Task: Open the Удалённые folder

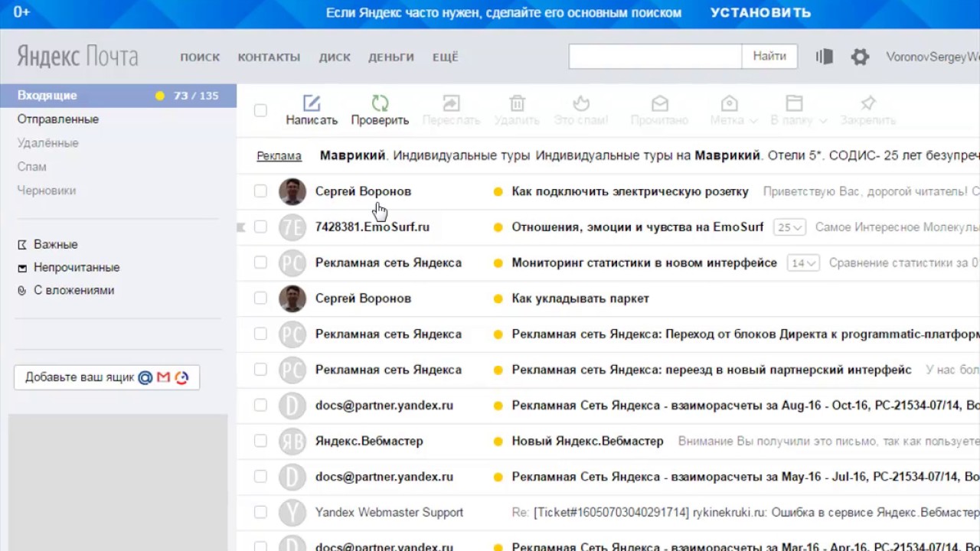Action: [x=47, y=143]
